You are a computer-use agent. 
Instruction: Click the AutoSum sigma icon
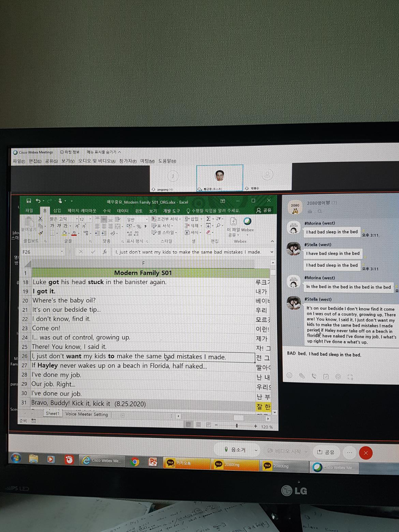[208, 219]
